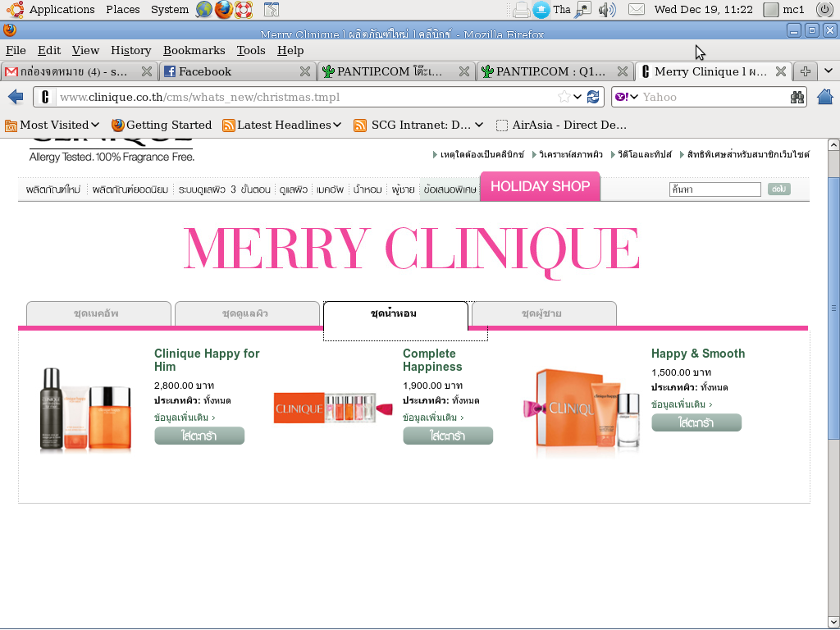840x630 pixels.
Task: Click the address bar URL
Action: (307, 97)
